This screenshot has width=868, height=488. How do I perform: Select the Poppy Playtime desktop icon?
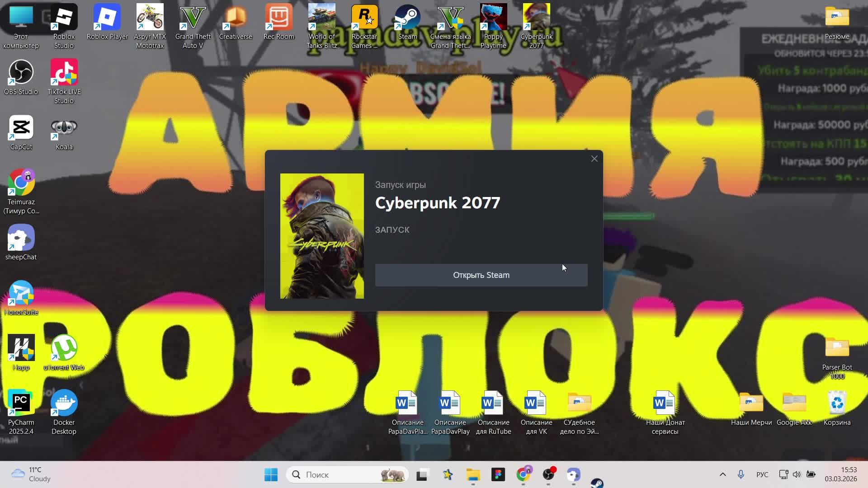493,19
